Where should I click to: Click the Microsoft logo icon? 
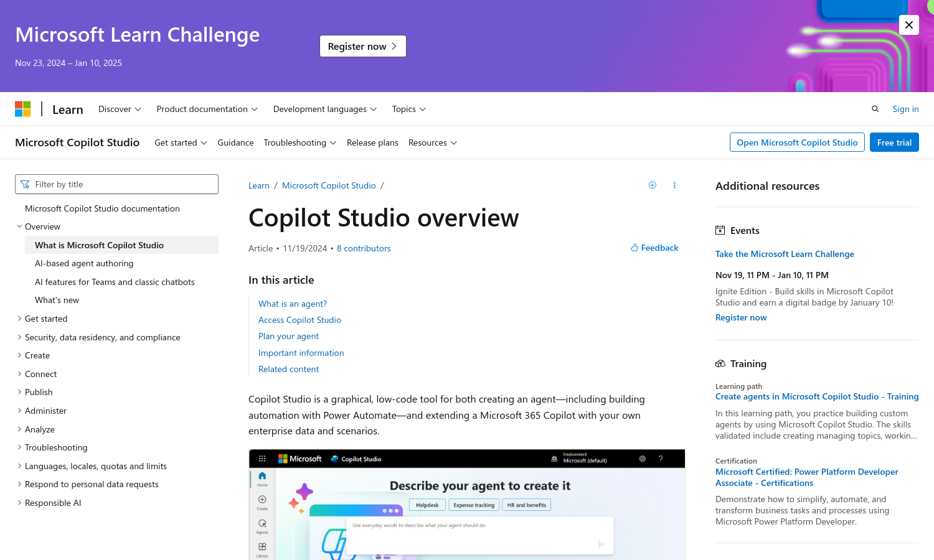click(23, 109)
